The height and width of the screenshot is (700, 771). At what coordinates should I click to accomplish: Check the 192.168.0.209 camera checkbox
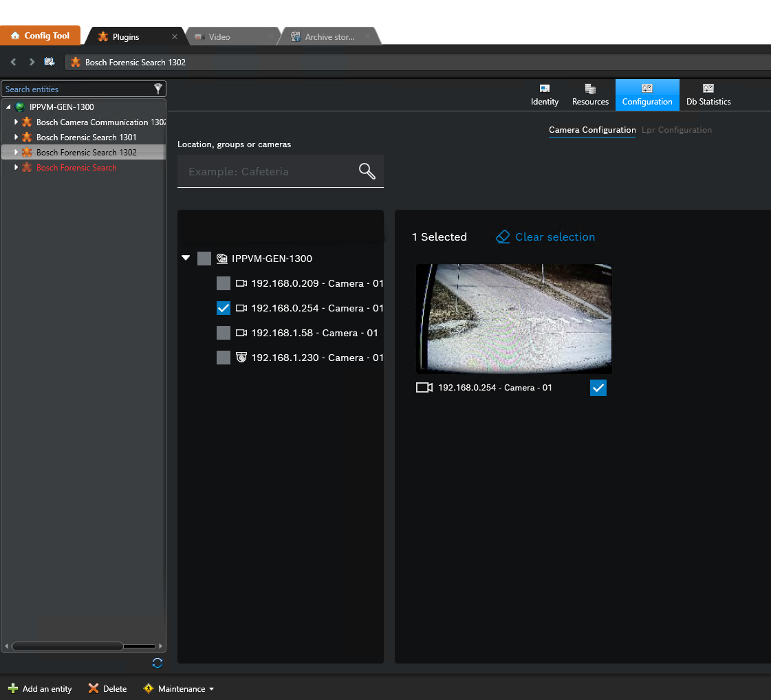coord(224,283)
